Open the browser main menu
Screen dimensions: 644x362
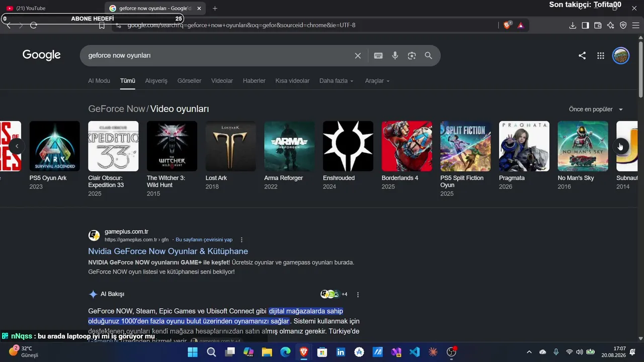[635, 25]
